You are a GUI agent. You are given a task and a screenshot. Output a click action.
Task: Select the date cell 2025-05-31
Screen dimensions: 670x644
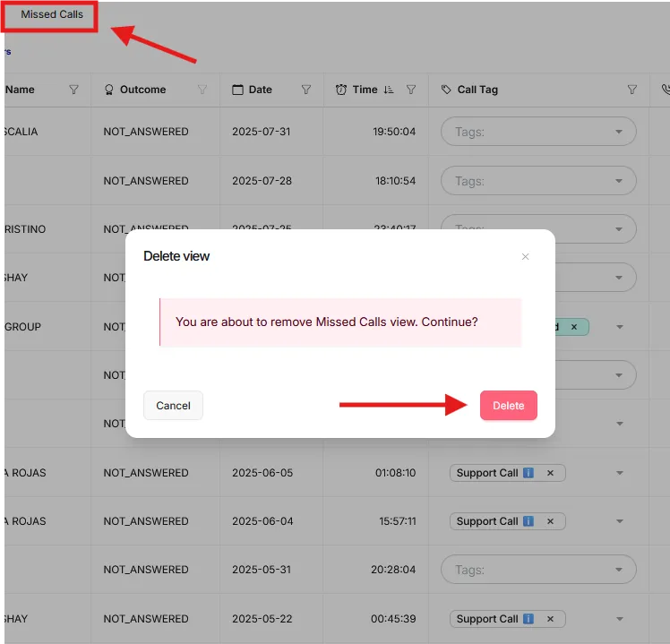(x=261, y=570)
